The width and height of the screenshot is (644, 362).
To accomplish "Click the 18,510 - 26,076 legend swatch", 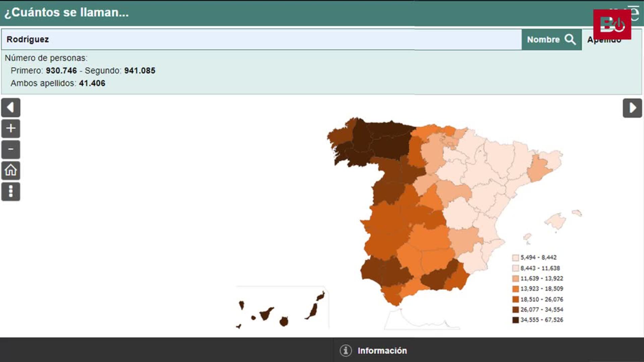I will coord(516,299).
